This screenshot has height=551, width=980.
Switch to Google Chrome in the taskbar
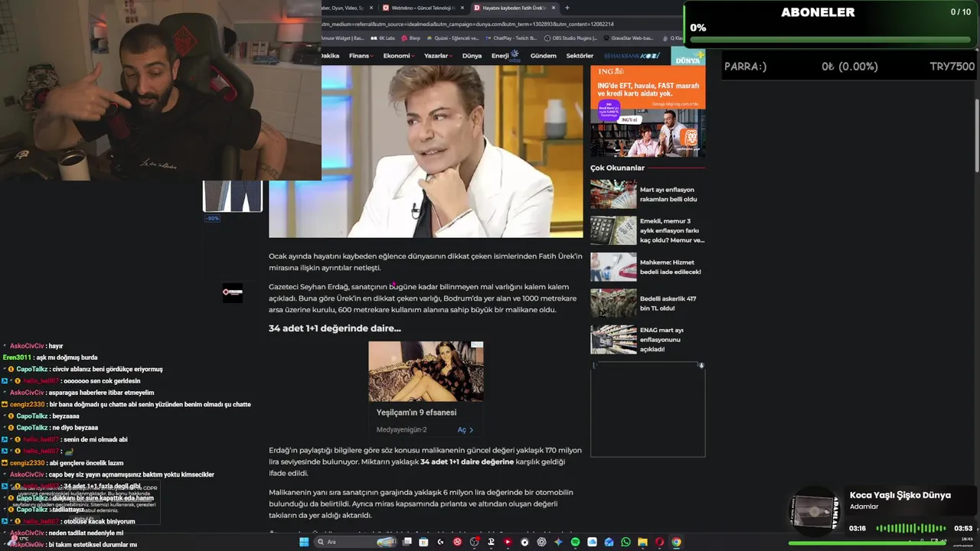point(676,542)
